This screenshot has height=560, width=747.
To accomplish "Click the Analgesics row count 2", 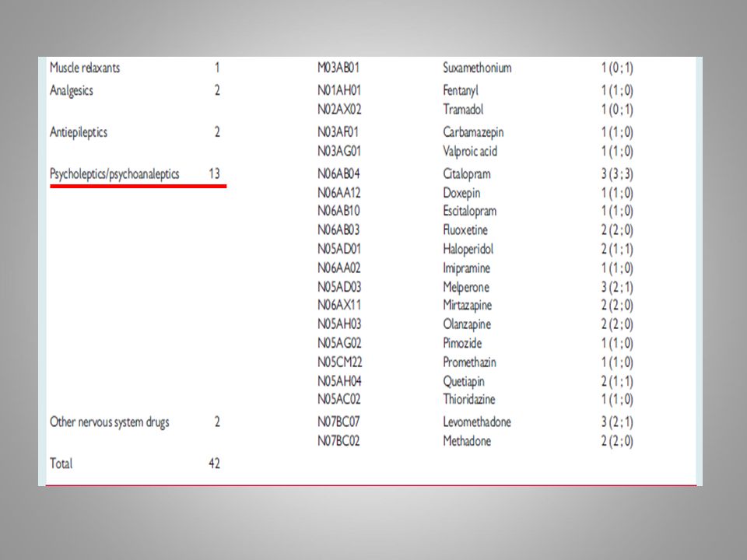I will [217, 90].
